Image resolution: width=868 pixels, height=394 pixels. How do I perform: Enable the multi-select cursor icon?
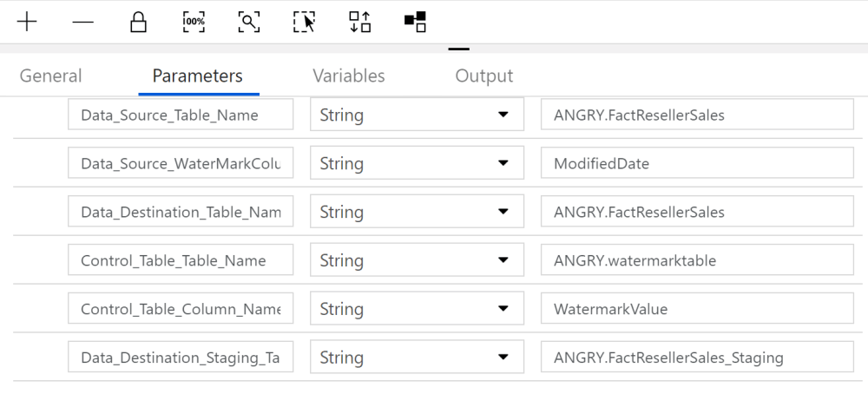click(304, 23)
